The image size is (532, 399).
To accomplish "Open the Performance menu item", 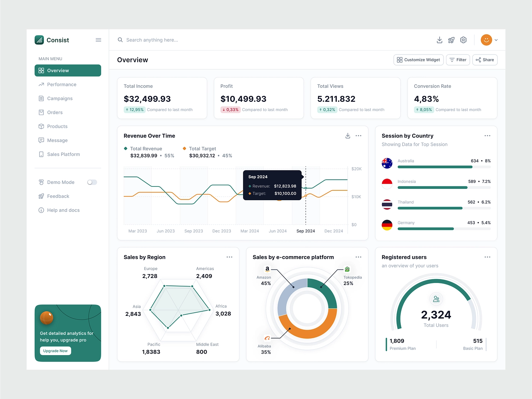I will 62,85.
